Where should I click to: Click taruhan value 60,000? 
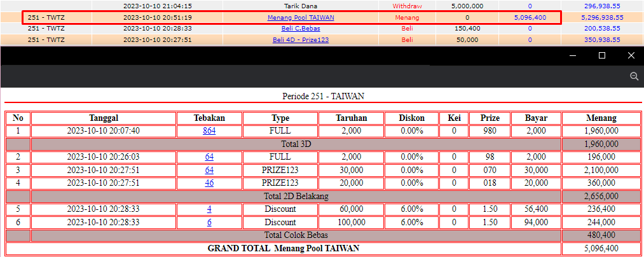coord(351,209)
